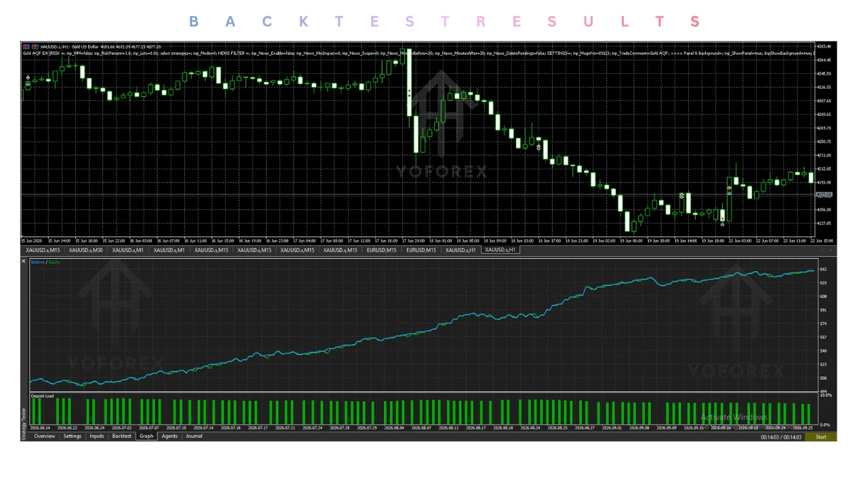Select the Graph tab
868x488 pixels.
coord(146,436)
